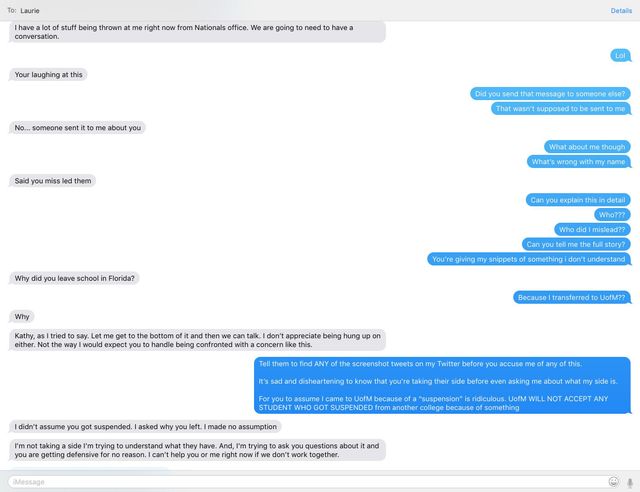Screen dimensions: 640x492
Task: Click the short gray 'Why' bubble
Action: 22,317
